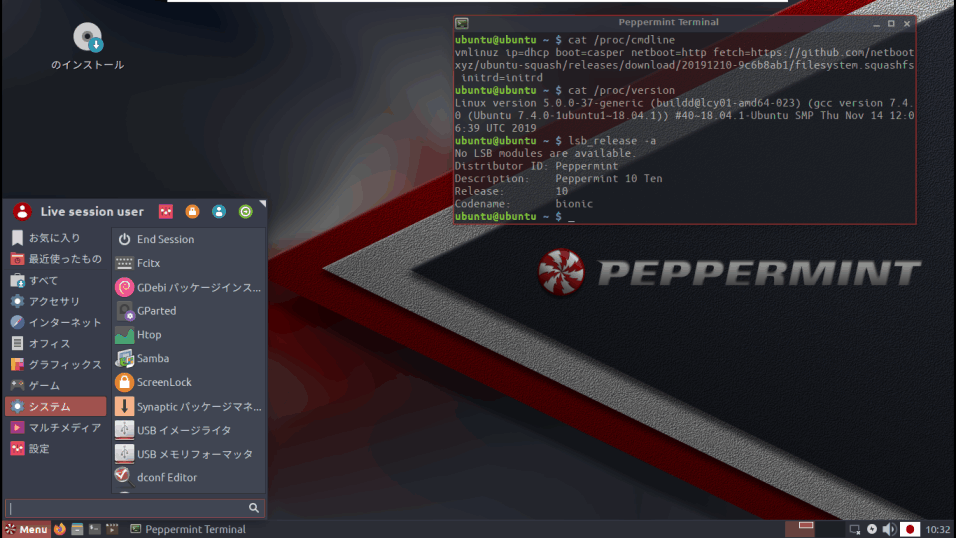Launch GParted partition editor

[x=188, y=310]
